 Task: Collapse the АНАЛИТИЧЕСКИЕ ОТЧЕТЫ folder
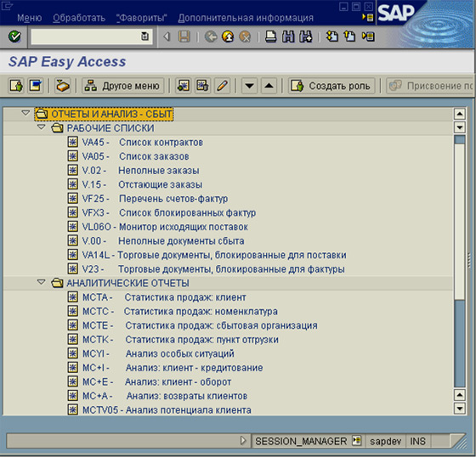click(x=42, y=282)
